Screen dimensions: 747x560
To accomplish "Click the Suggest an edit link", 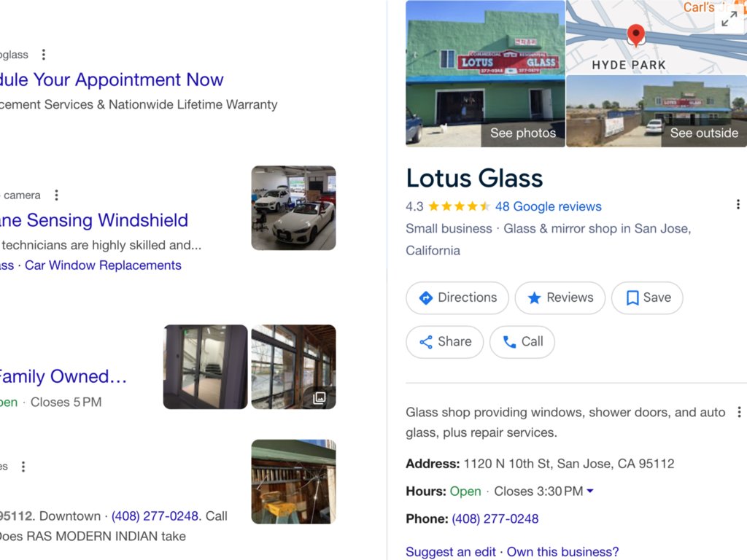I will pyautogui.click(x=451, y=552).
